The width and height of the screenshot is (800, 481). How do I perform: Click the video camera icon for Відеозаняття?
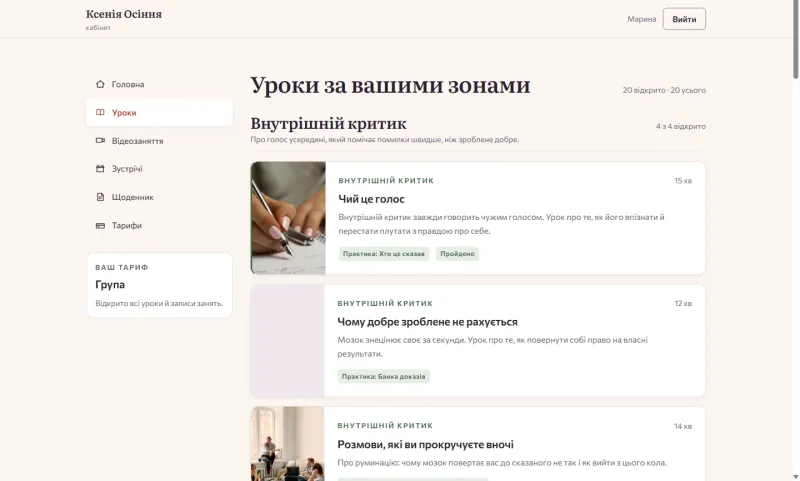click(x=100, y=140)
